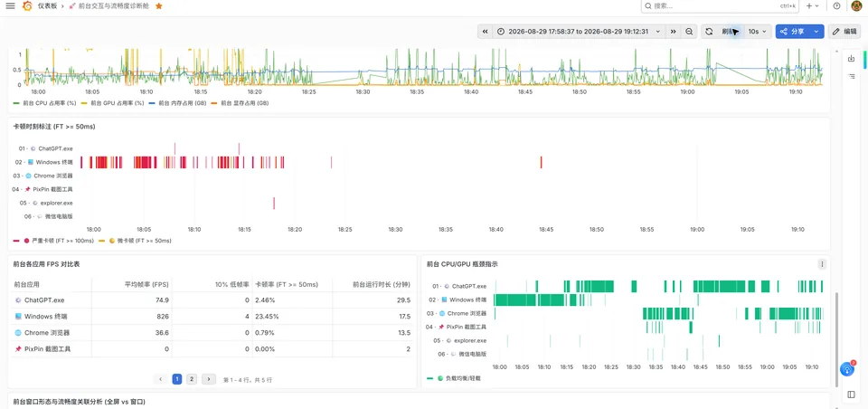This screenshot has width=868, height=409.
Task: Star this dashboard as favorite
Action: 159,6
